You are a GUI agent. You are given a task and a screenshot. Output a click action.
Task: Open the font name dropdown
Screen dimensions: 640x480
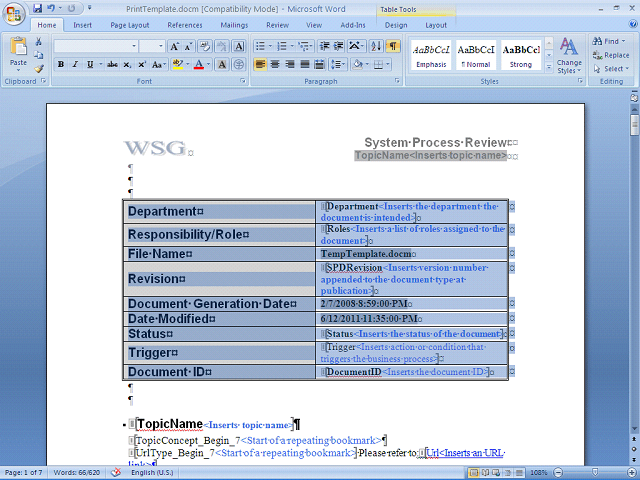click(134, 46)
